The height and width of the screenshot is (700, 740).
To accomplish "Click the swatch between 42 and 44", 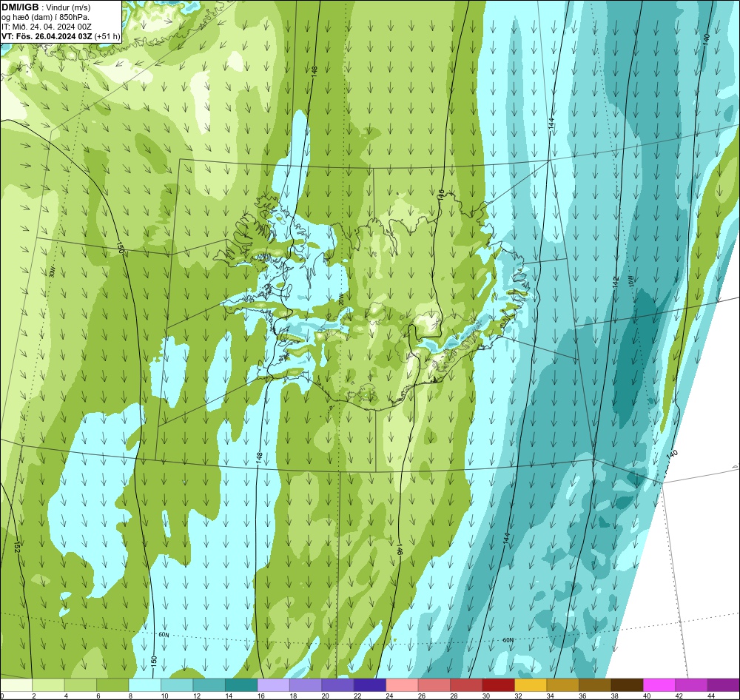I will point(691,685).
